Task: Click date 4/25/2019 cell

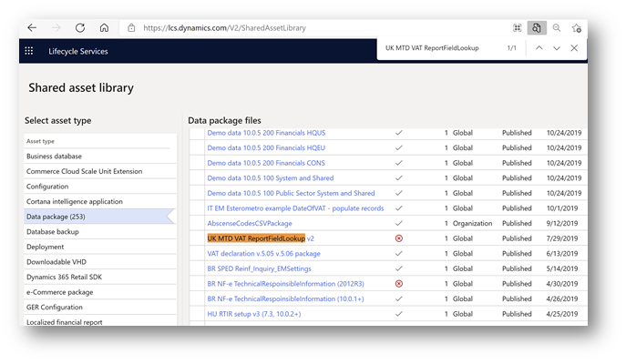Action: click(561, 314)
